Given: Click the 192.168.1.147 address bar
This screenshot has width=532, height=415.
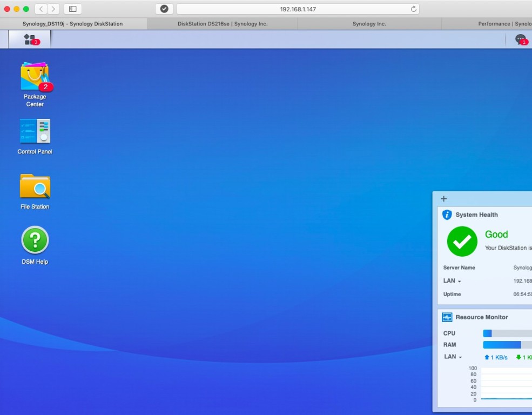Looking at the screenshot, I should coord(298,9).
